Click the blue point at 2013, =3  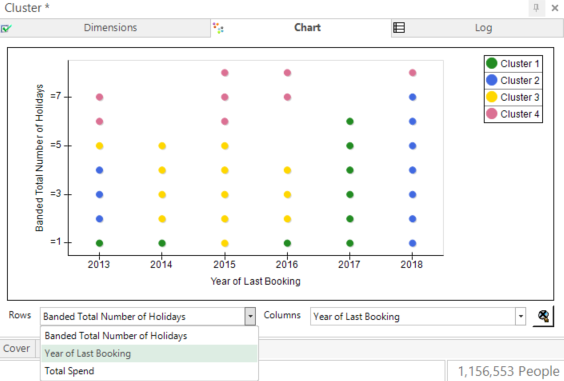pos(100,194)
